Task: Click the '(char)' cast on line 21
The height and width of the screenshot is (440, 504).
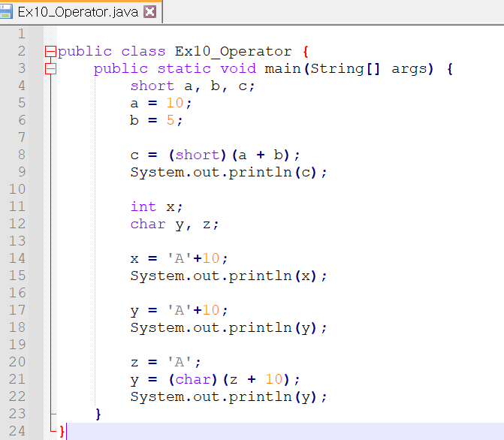Action: pyautogui.click(x=193, y=380)
